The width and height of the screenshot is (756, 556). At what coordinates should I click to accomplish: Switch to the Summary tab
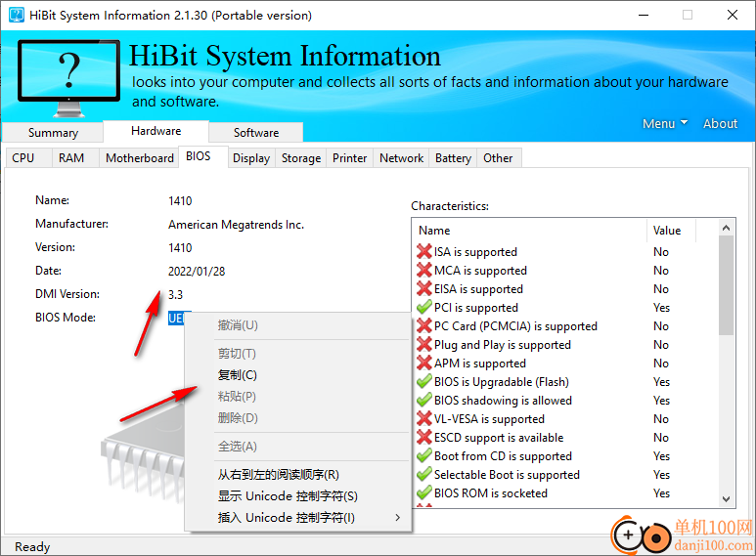coord(53,133)
